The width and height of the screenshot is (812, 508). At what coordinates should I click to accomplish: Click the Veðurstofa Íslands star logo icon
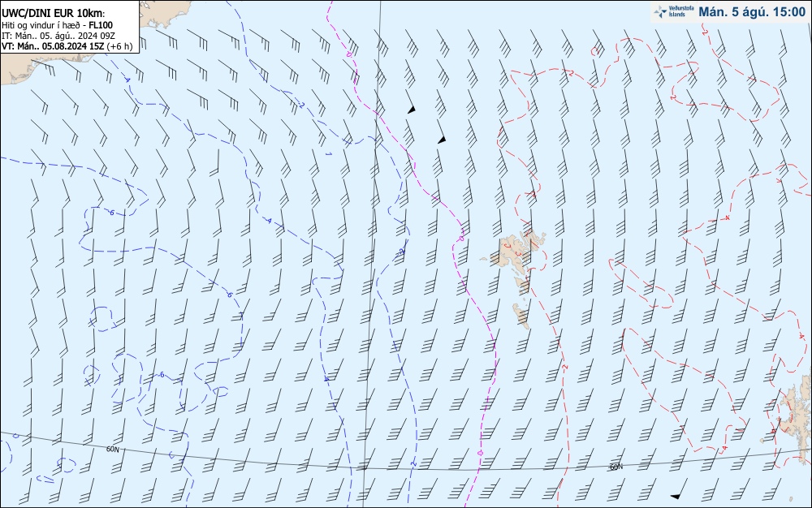[660, 12]
